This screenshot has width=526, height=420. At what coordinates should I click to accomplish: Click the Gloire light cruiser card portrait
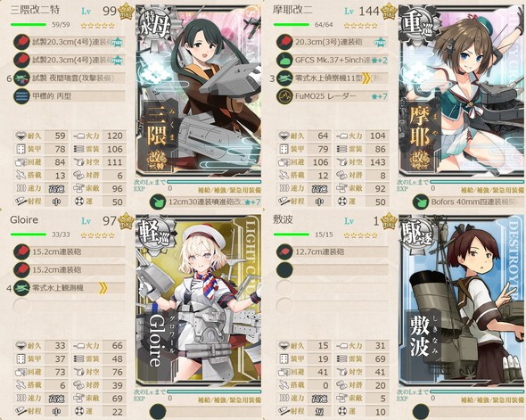point(198,301)
